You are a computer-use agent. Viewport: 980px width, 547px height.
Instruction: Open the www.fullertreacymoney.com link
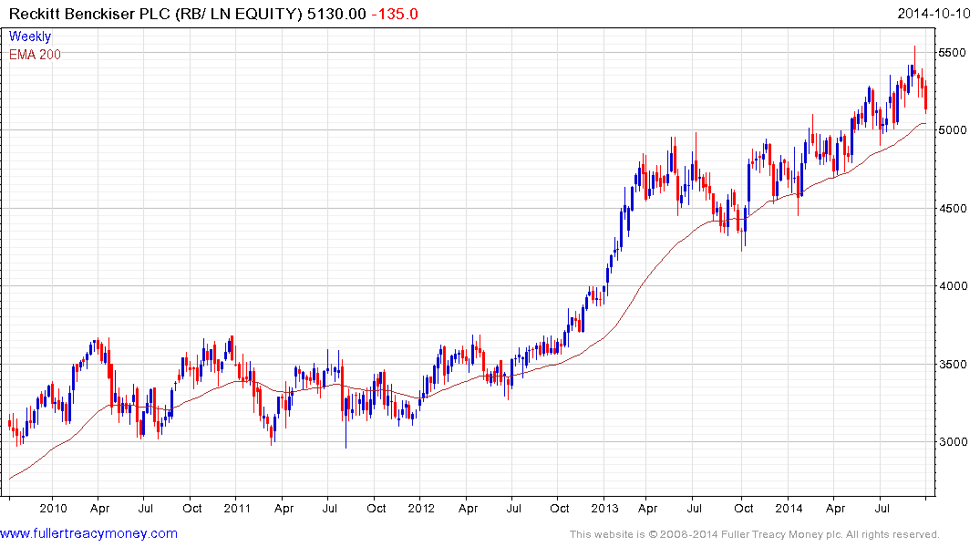[x=89, y=533]
